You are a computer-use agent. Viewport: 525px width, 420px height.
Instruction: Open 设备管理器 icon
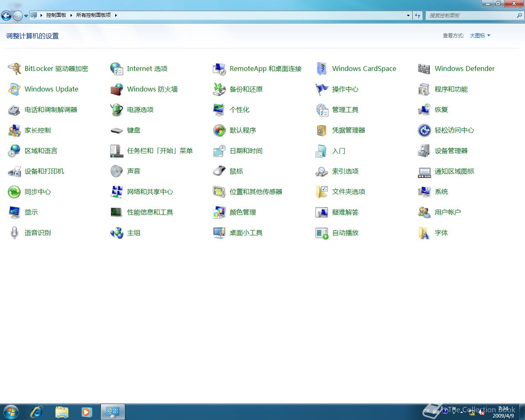pyautogui.click(x=425, y=151)
